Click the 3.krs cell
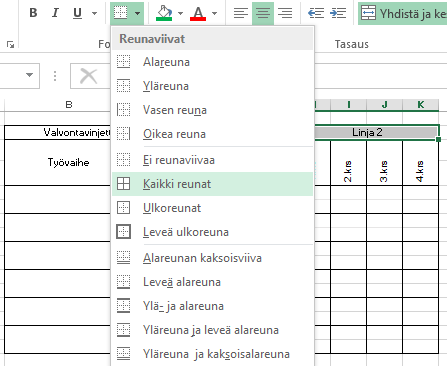Screen dimensions: 447x366 (384, 163)
